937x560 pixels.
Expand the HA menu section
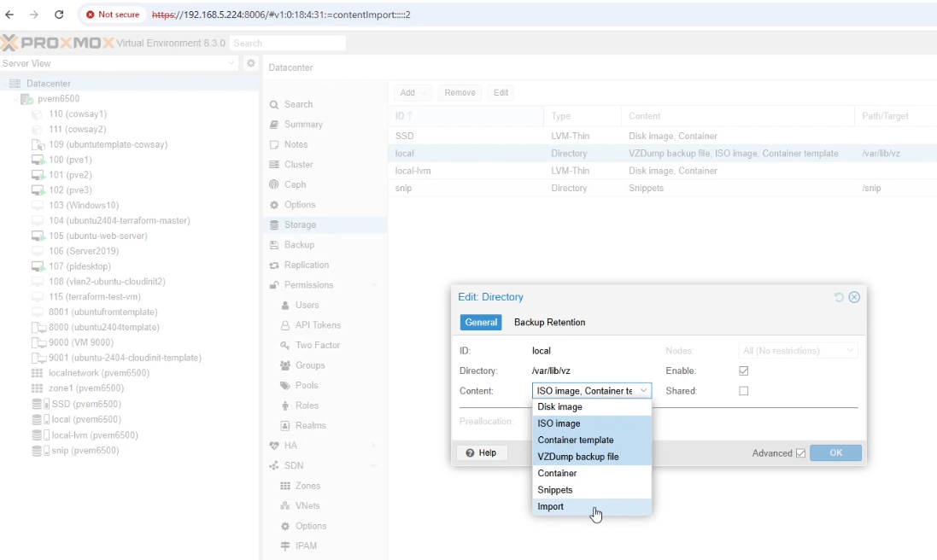click(374, 446)
